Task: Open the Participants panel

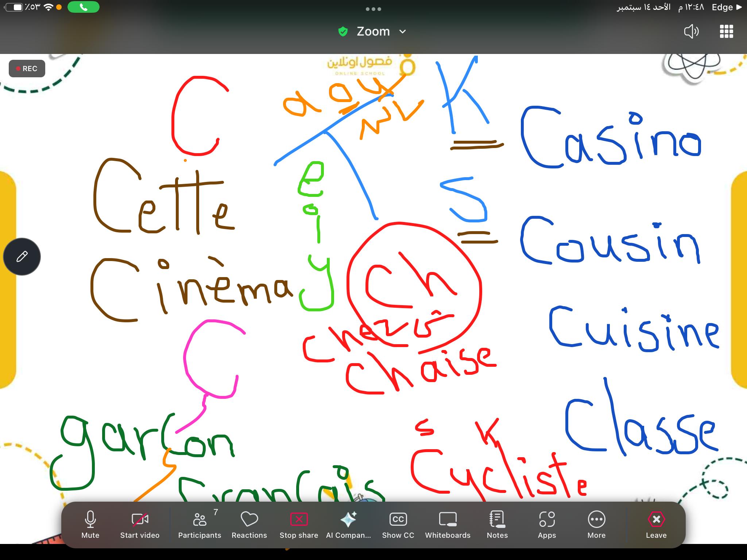Action: 200,524
